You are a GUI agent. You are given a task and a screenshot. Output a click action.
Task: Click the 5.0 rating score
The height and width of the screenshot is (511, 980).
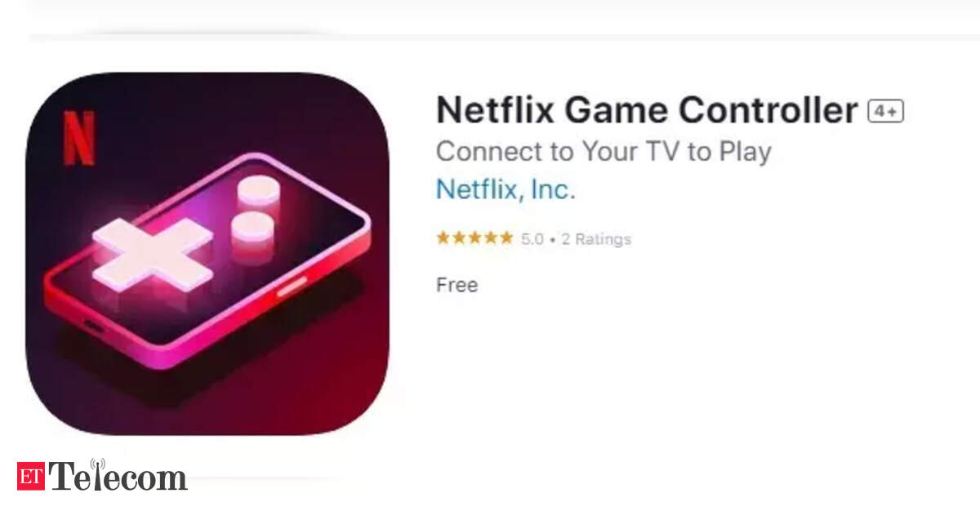[532, 239]
